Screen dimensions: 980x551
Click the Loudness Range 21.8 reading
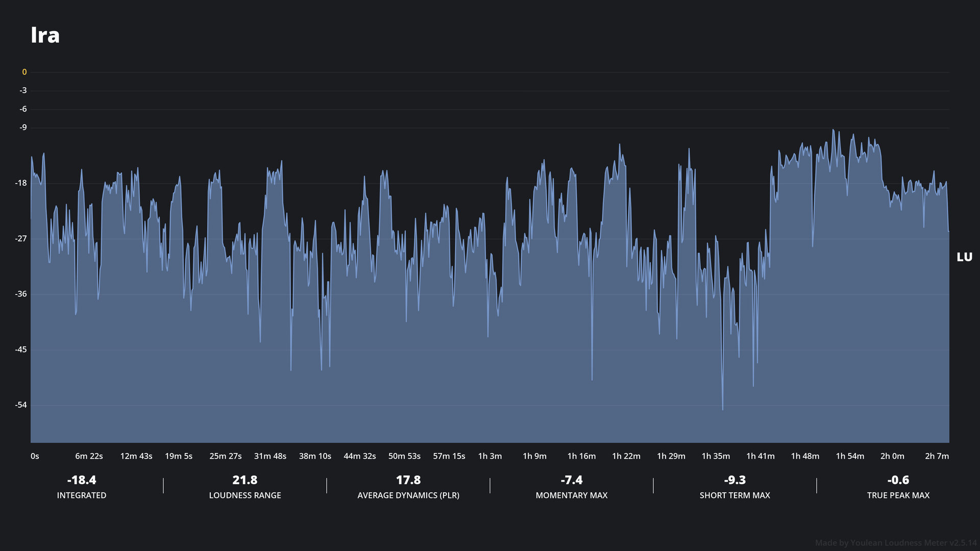point(245,480)
